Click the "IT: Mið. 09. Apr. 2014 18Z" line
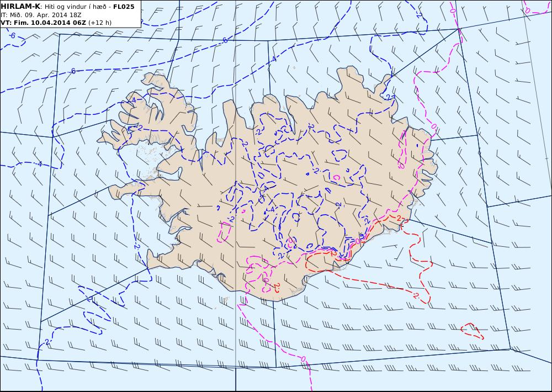This screenshot has height=392, width=552. [41, 15]
